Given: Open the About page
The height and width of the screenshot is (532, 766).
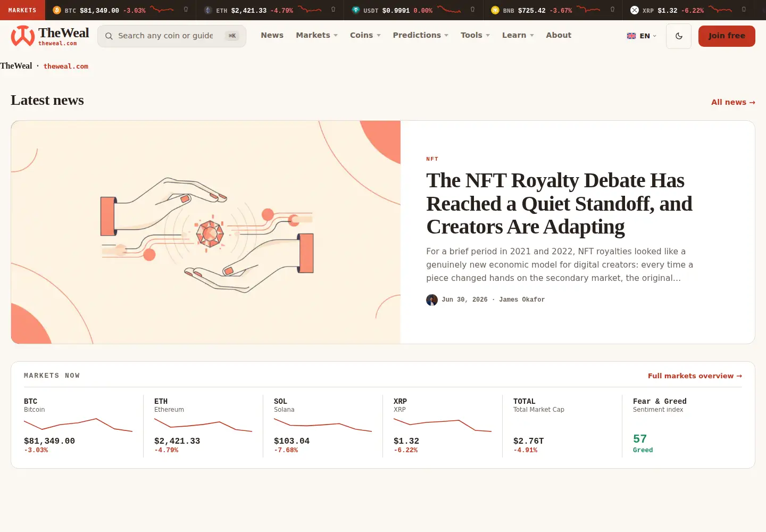Looking at the screenshot, I should point(559,35).
